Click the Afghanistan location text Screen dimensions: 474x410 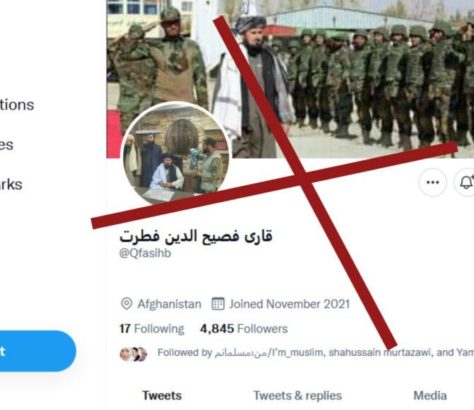(169, 304)
